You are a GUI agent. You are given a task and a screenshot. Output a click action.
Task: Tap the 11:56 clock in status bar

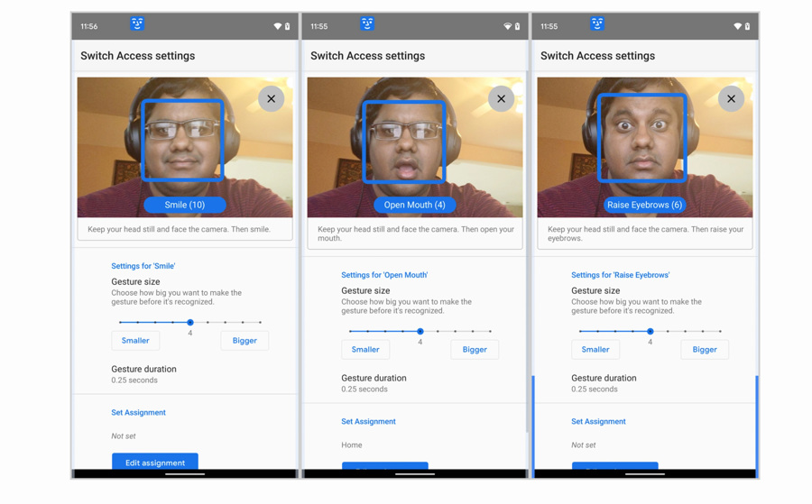tap(89, 26)
